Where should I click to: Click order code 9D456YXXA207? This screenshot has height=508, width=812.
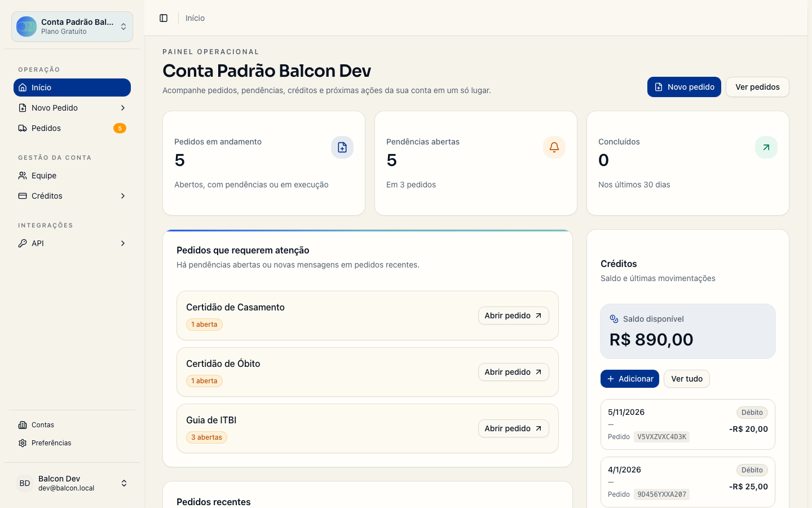pos(661,494)
